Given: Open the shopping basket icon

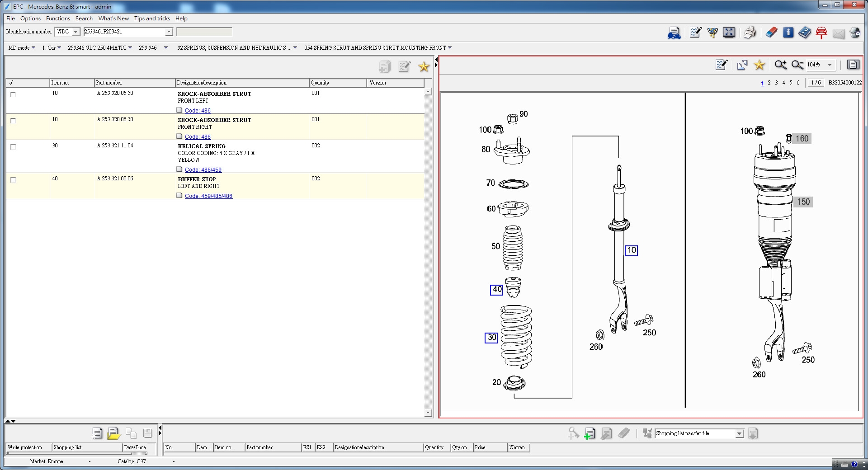Looking at the screenshot, I should tap(712, 33).
